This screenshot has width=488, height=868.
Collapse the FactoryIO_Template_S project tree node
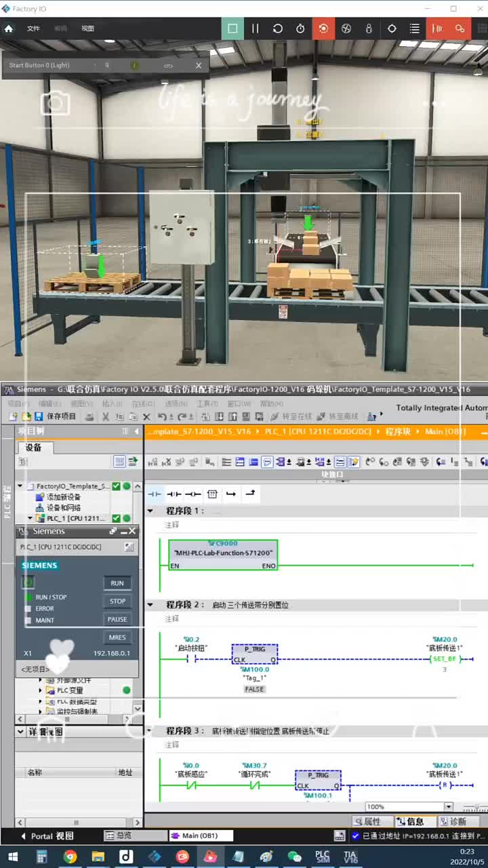20,486
